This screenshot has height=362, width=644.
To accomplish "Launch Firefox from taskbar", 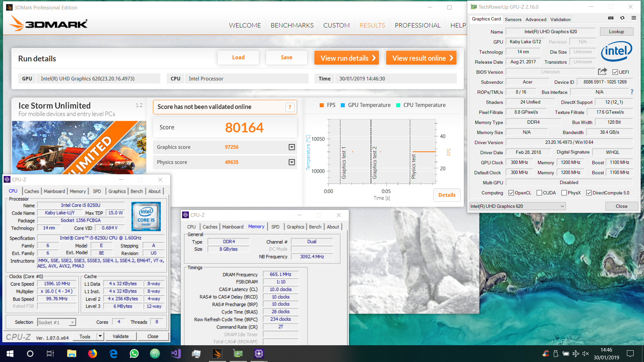I will pyautogui.click(x=92, y=354).
